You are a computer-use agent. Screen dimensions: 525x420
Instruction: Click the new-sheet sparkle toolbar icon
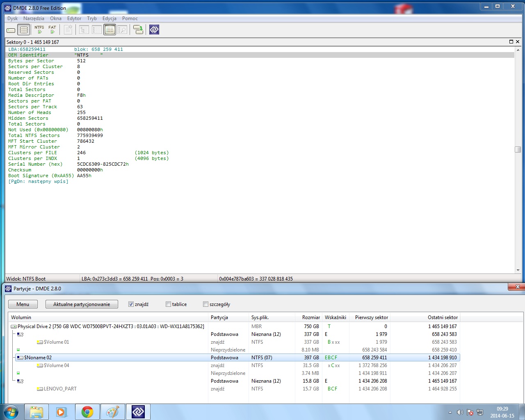coord(68,30)
